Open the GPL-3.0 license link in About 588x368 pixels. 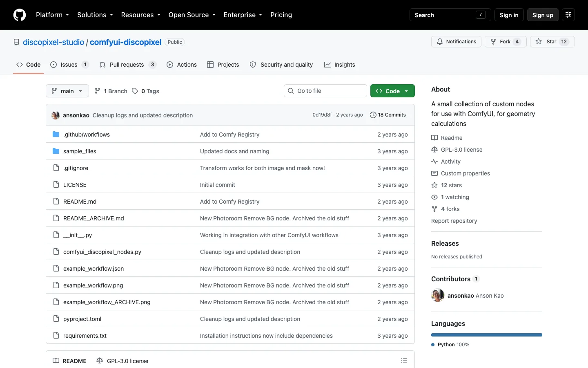[x=461, y=150]
